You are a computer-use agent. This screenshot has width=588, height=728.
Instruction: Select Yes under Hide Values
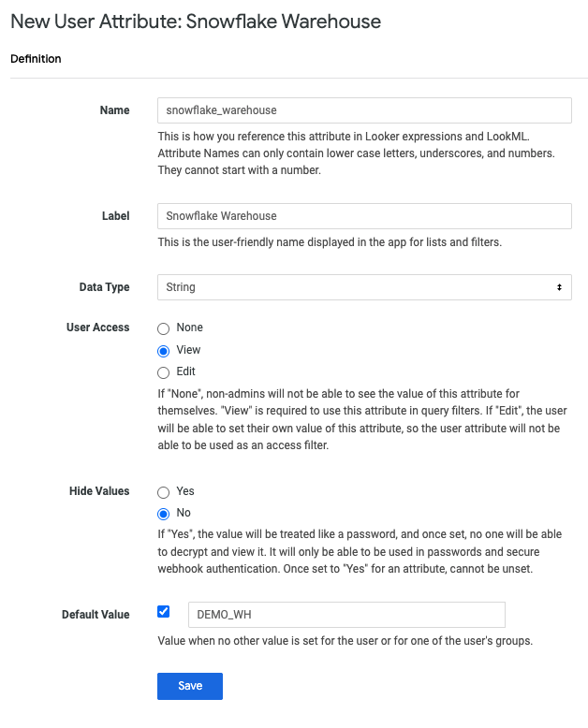(164, 491)
